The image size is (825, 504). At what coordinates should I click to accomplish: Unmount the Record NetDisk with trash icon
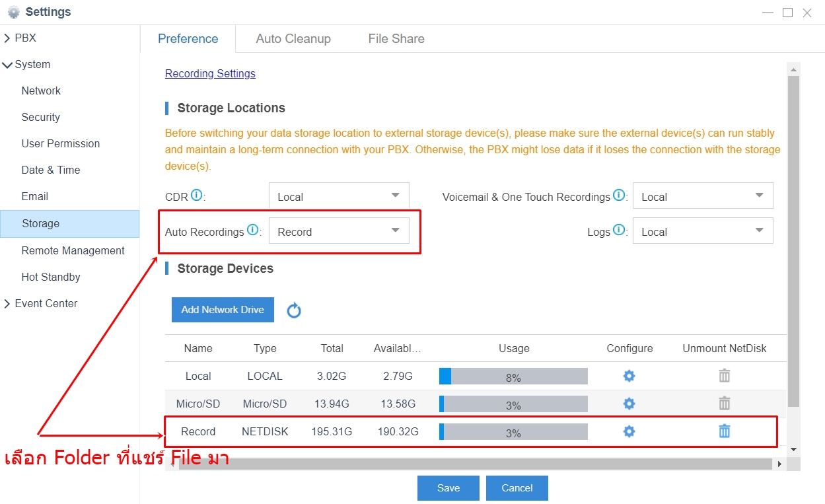724,431
